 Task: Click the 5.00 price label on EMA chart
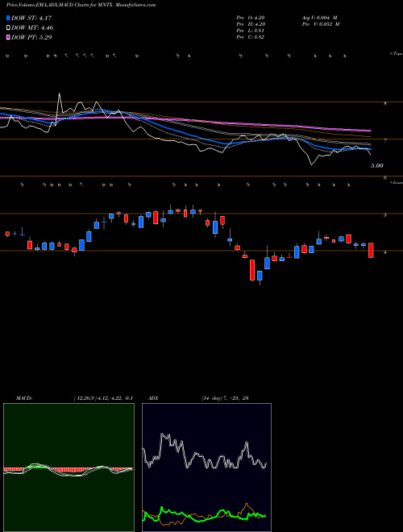(x=377, y=165)
